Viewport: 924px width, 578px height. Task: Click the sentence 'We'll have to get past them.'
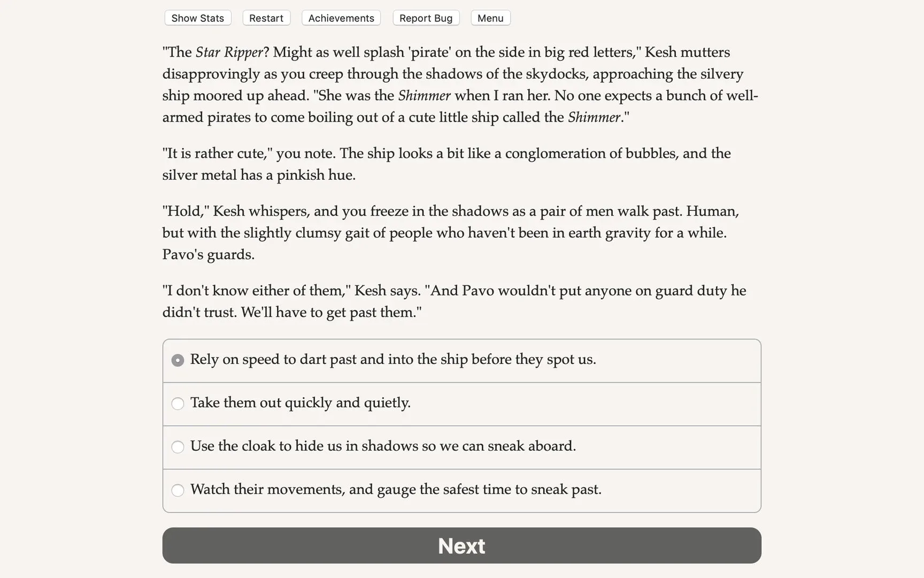point(331,312)
